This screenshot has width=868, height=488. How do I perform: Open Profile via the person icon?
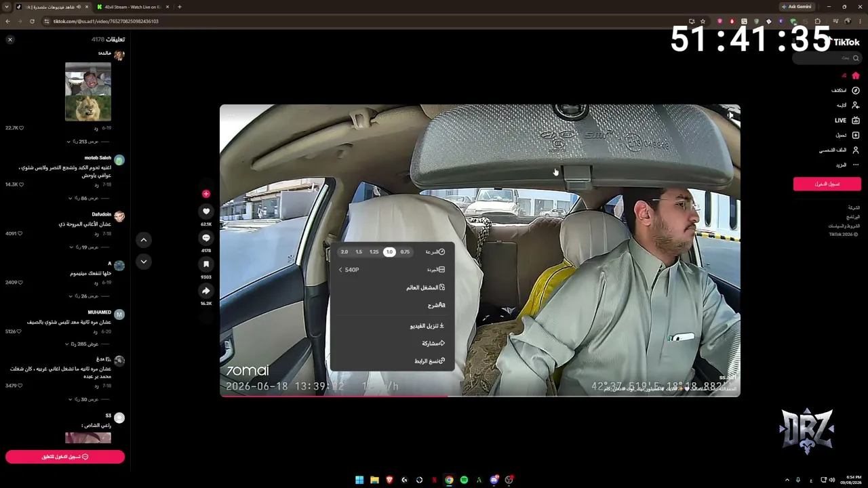(x=855, y=150)
